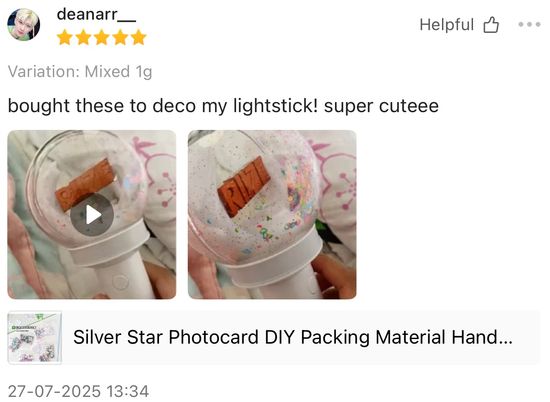
Task: Click the first rating star
Action: (65, 38)
